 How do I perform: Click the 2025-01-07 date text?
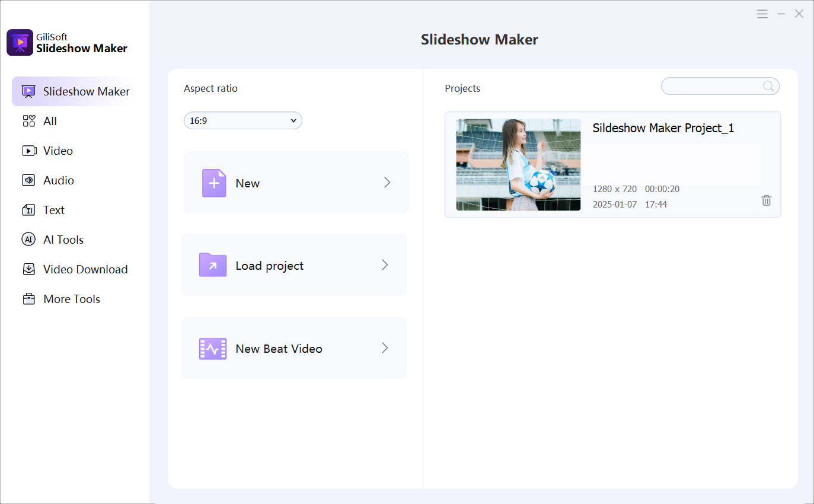point(615,205)
